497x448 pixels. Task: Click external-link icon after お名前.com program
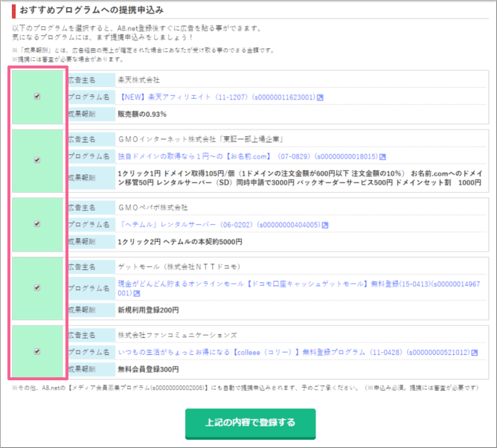tap(382, 157)
